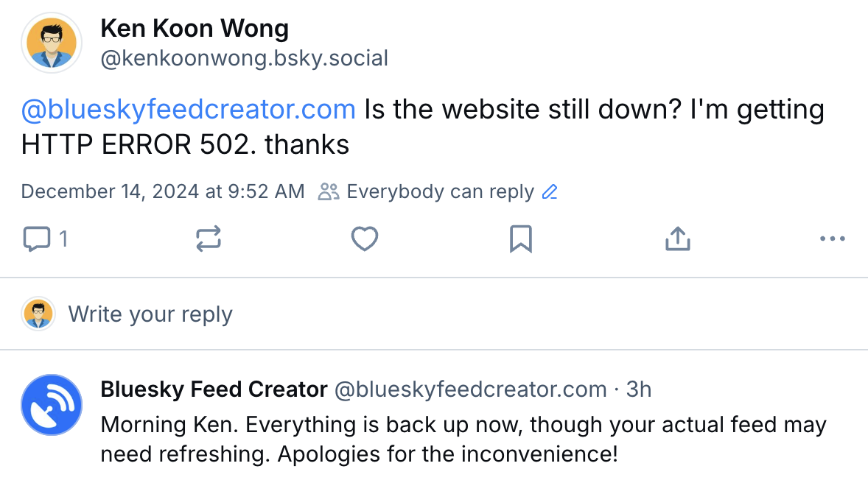This screenshot has height=480, width=868.
Task: Open the @kenkoonwong.bsky.social handle
Action: (244, 58)
